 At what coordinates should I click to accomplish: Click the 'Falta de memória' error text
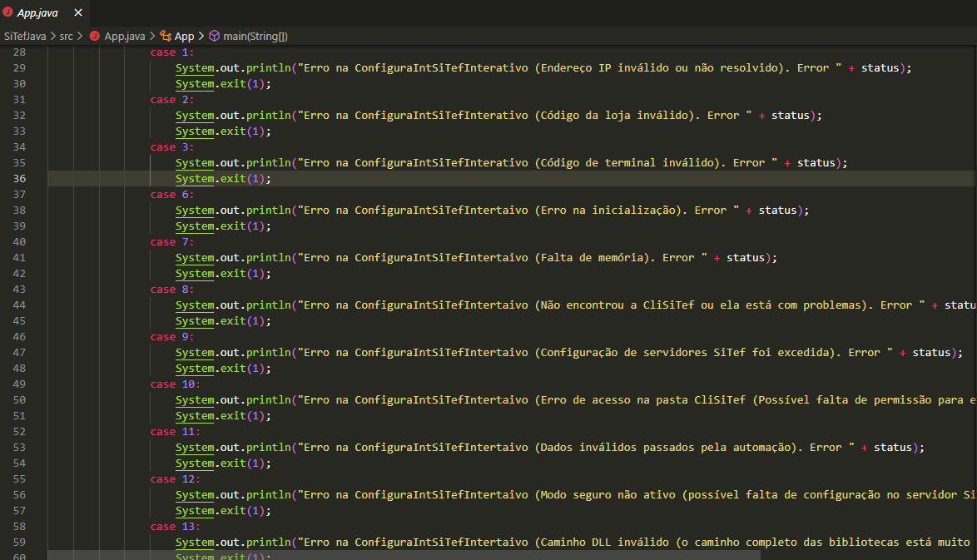click(x=592, y=258)
